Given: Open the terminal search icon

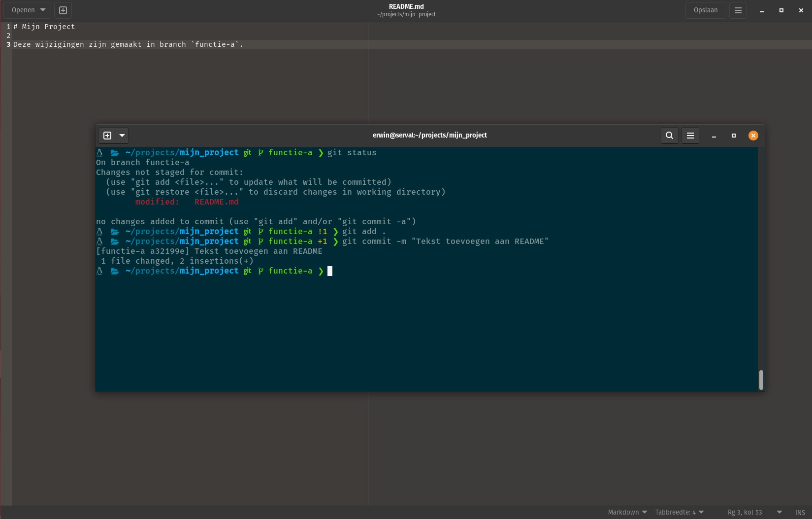Looking at the screenshot, I should 670,136.
